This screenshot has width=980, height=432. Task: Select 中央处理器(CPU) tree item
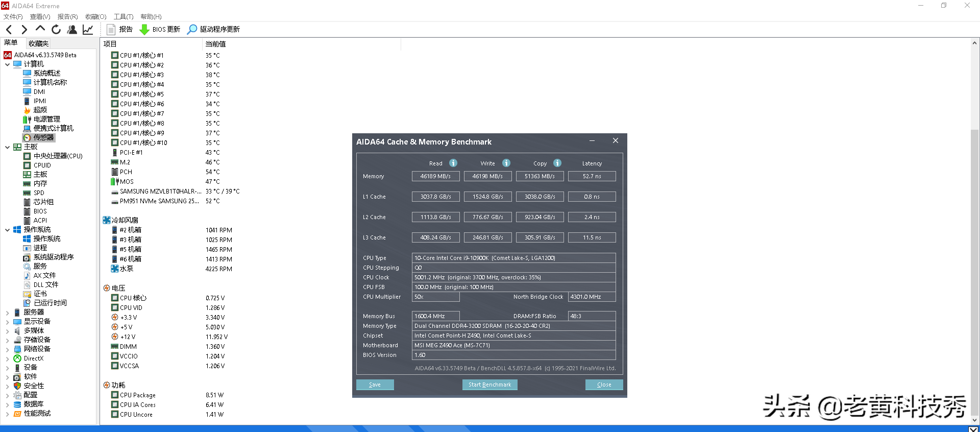tap(53, 156)
